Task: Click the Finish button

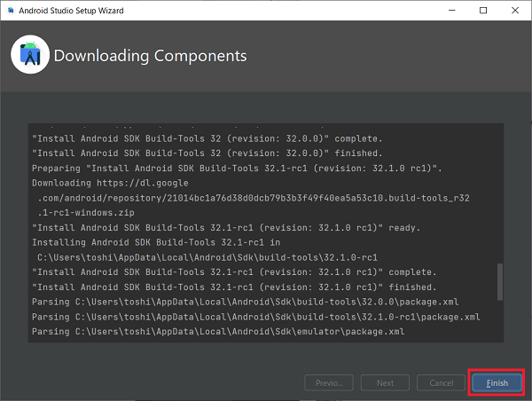Action: (497, 382)
